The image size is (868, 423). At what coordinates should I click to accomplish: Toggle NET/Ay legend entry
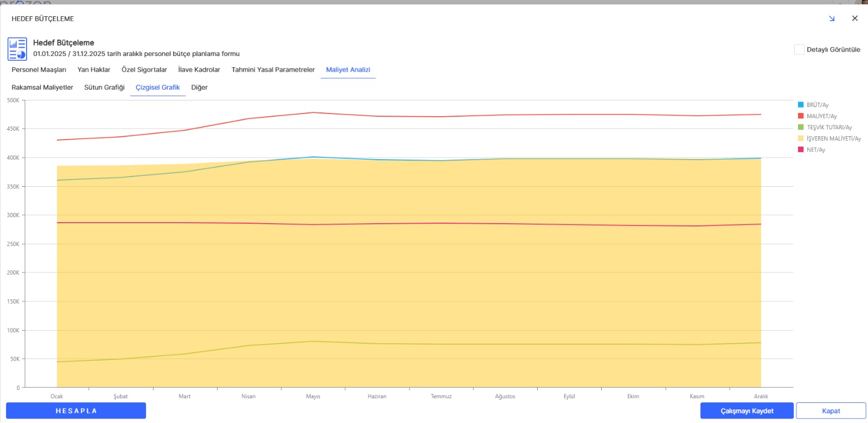tap(815, 150)
